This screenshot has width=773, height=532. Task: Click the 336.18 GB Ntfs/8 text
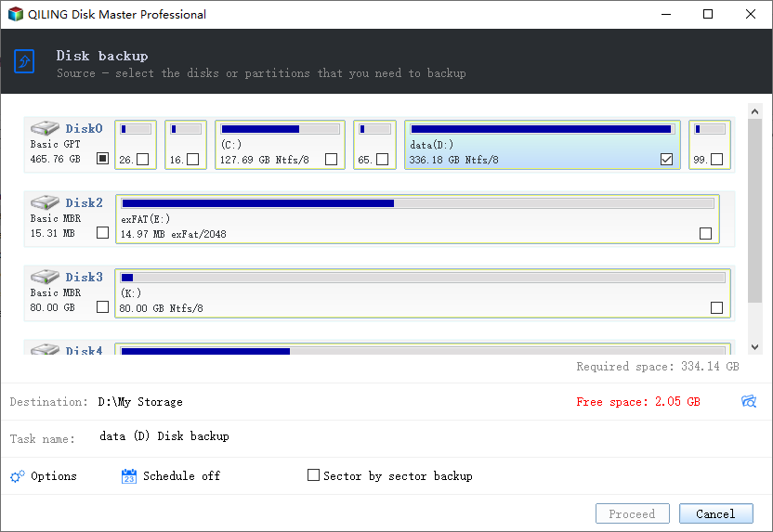click(x=453, y=160)
